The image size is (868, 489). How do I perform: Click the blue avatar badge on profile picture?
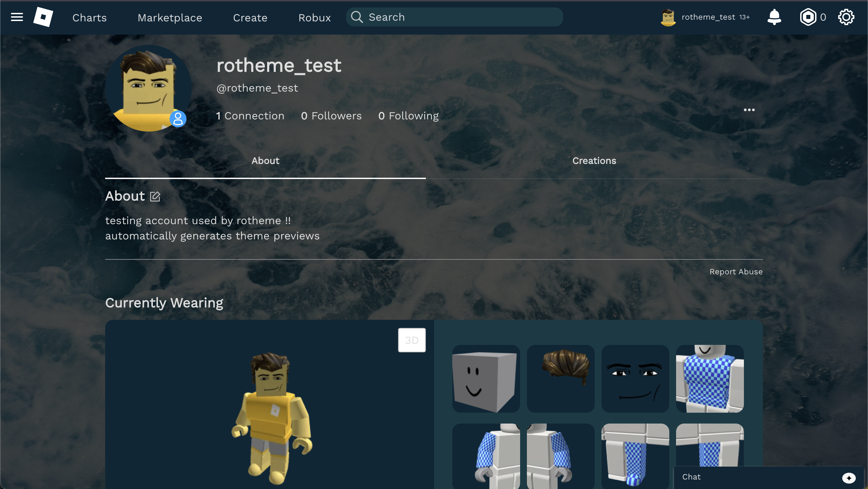tap(178, 119)
